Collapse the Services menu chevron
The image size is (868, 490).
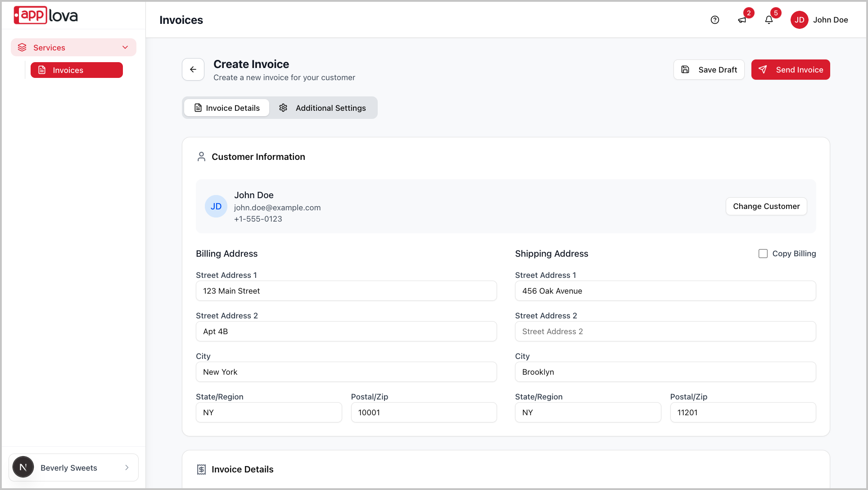[125, 47]
